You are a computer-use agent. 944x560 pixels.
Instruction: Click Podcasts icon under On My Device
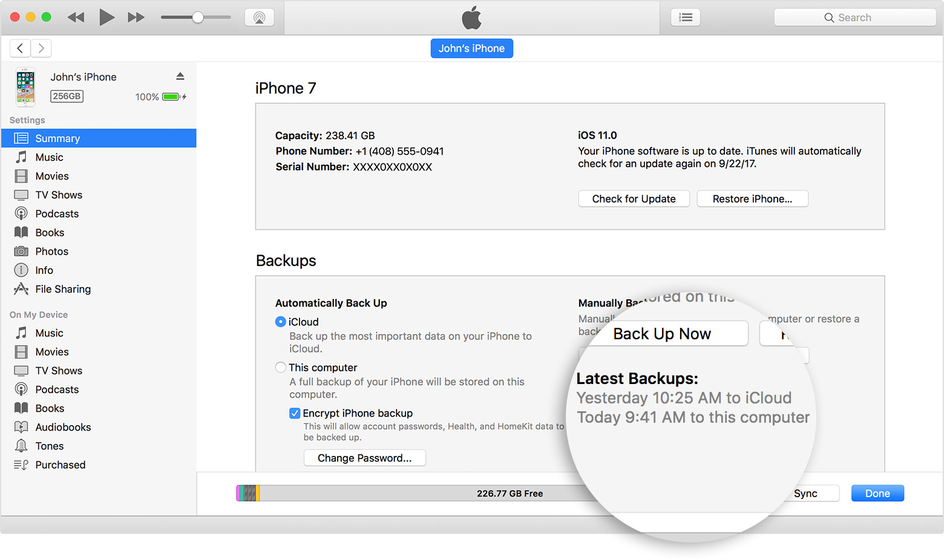[21, 389]
